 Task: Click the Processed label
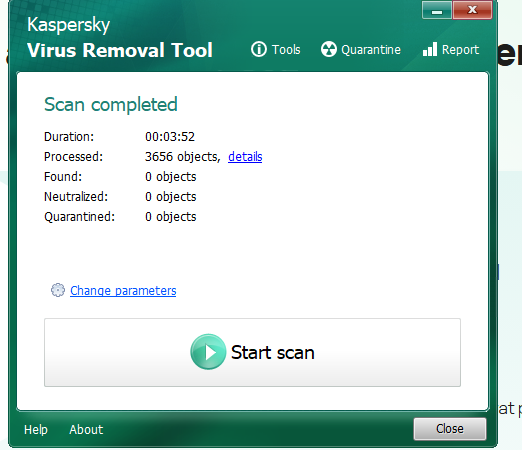pyautogui.click(x=73, y=157)
